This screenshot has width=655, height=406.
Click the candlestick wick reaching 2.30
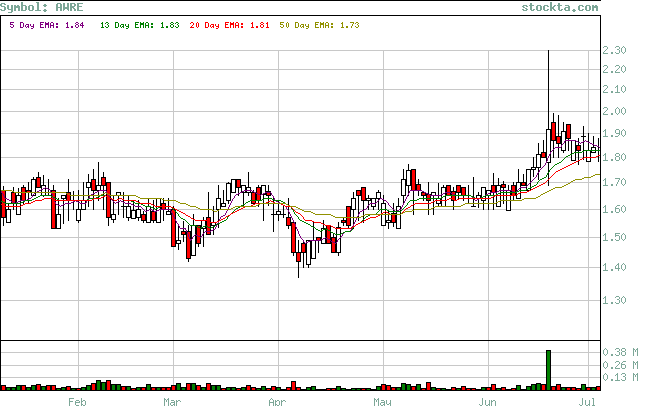coord(548,90)
